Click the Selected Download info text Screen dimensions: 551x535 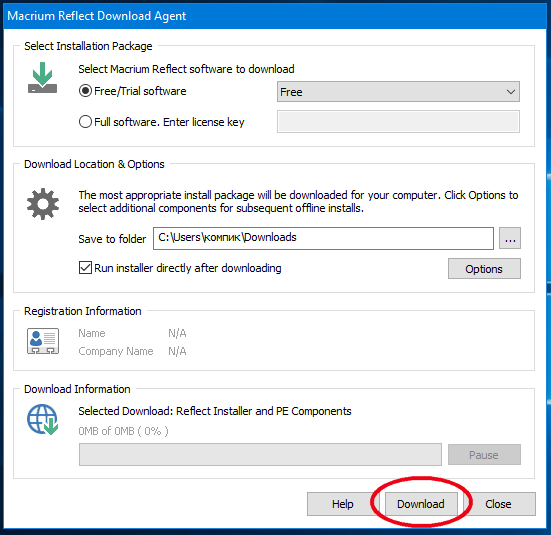point(215,411)
